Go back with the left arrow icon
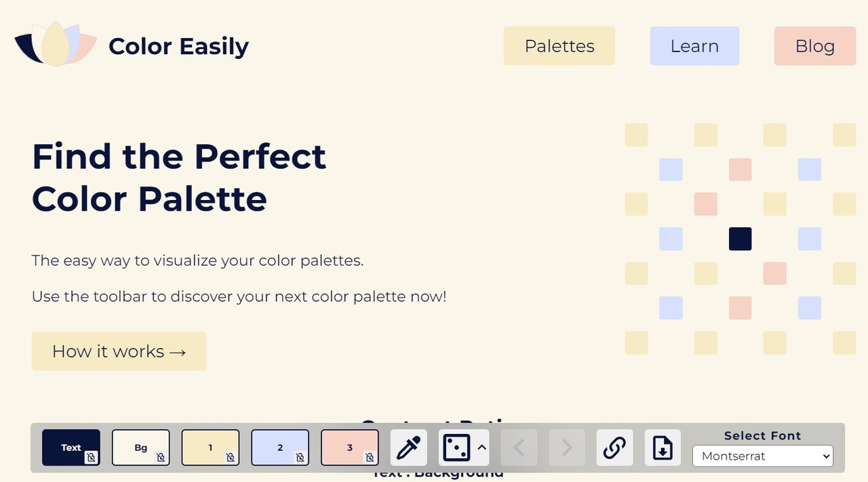Image resolution: width=868 pixels, height=482 pixels. click(519, 447)
